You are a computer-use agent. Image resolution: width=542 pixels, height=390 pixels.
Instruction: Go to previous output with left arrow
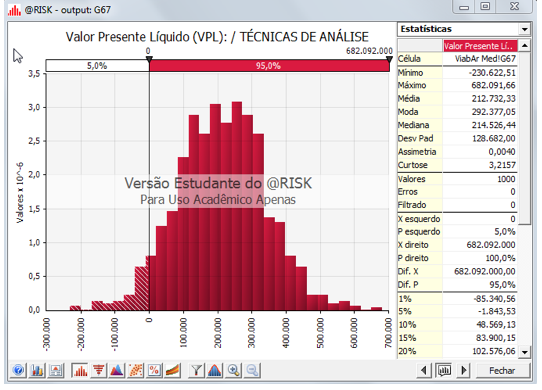click(x=424, y=371)
